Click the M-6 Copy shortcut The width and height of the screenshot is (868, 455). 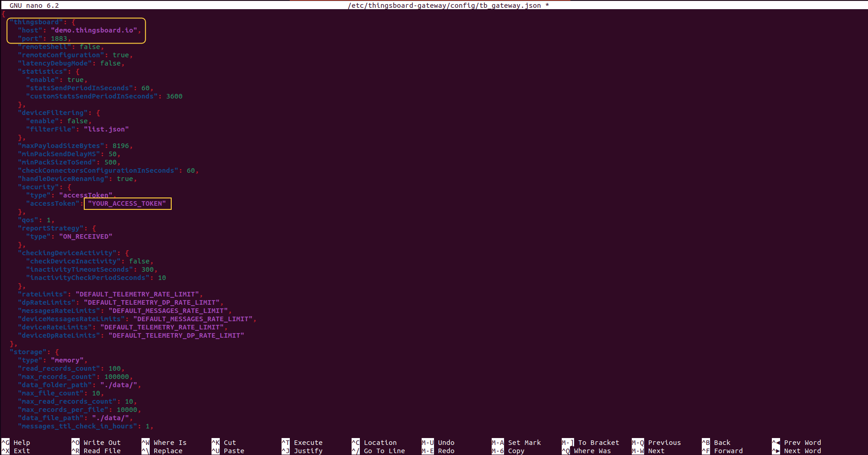[x=508, y=451]
